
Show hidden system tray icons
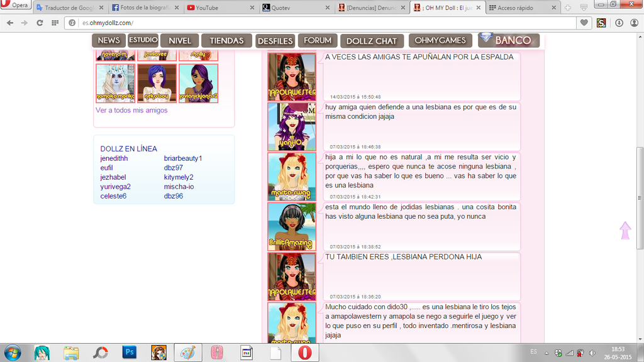(x=548, y=353)
